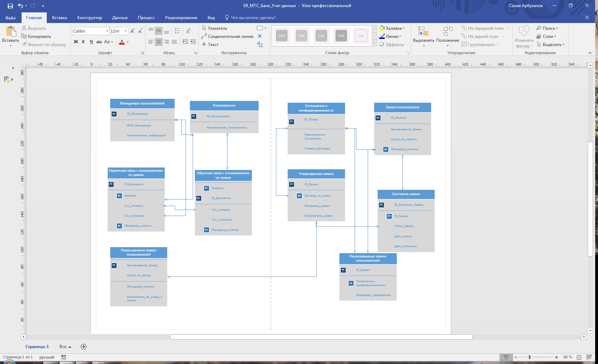Open the Линия line dropdown
The width and height of the screenshot is (598, 364).
click(390, 36)
